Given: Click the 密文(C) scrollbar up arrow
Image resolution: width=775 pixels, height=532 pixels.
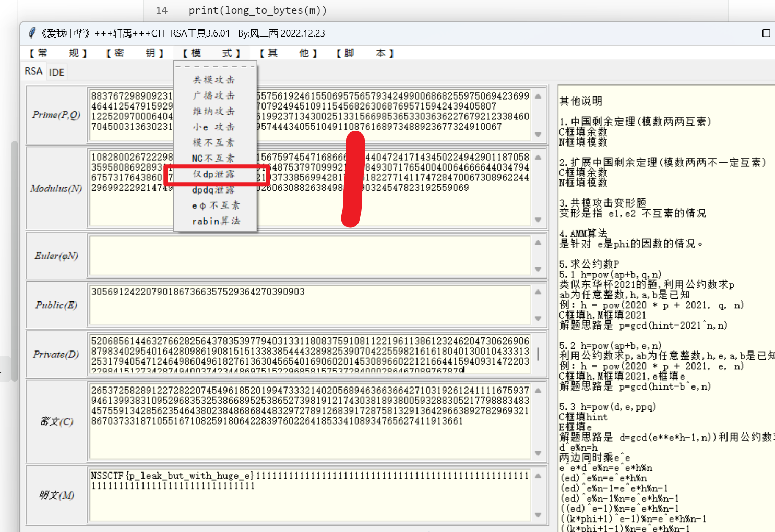Looking at the screenshot, I should coord(539,390).
